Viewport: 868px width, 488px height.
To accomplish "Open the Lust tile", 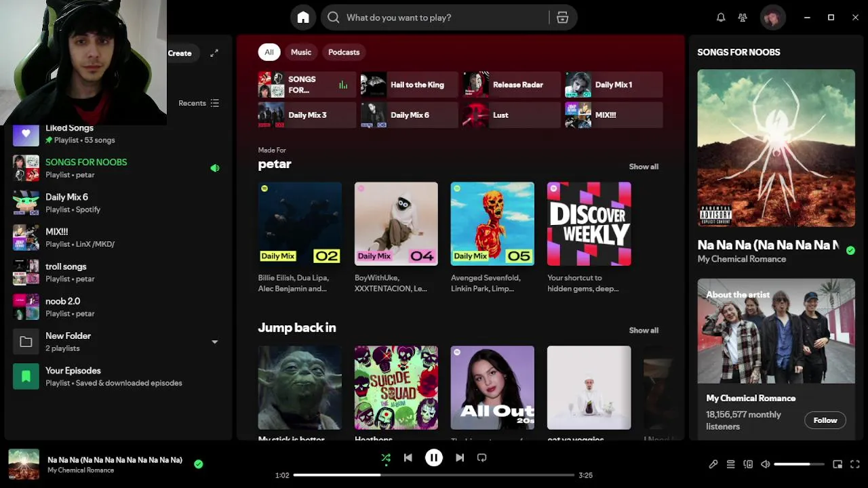I will 512,115.
